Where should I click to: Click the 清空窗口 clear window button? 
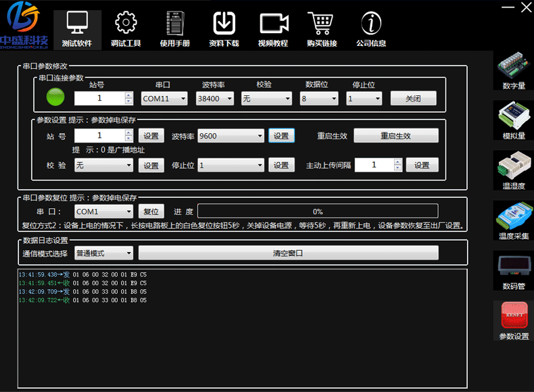point(288,253)
